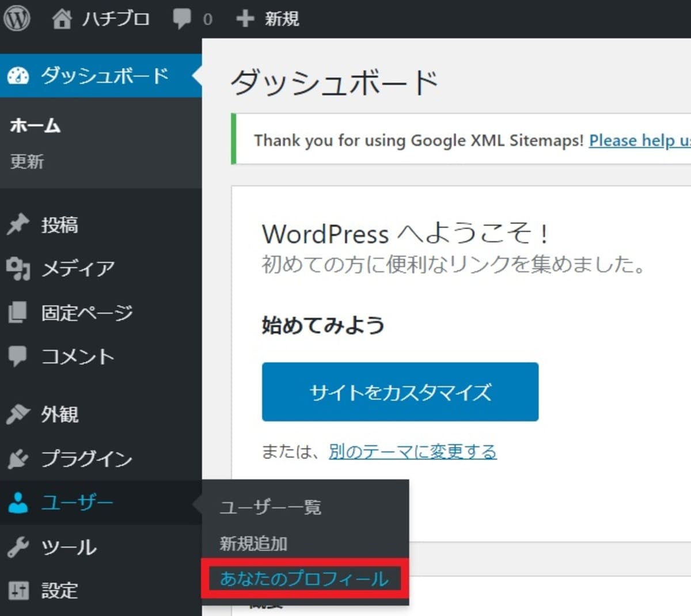Screen dimensions: 691x616
Task: Open the メディア menu label
Action: coord(78,268)
